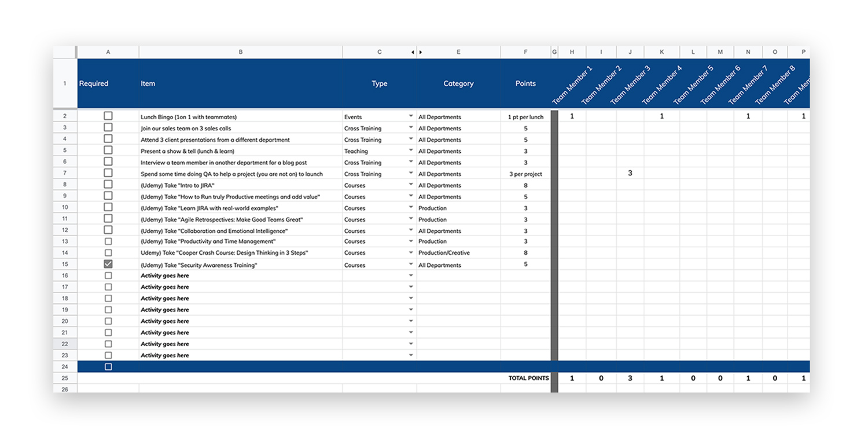Click left arrow to unhide column D
This screenshot has width=868, height=447.
point(413,52)
